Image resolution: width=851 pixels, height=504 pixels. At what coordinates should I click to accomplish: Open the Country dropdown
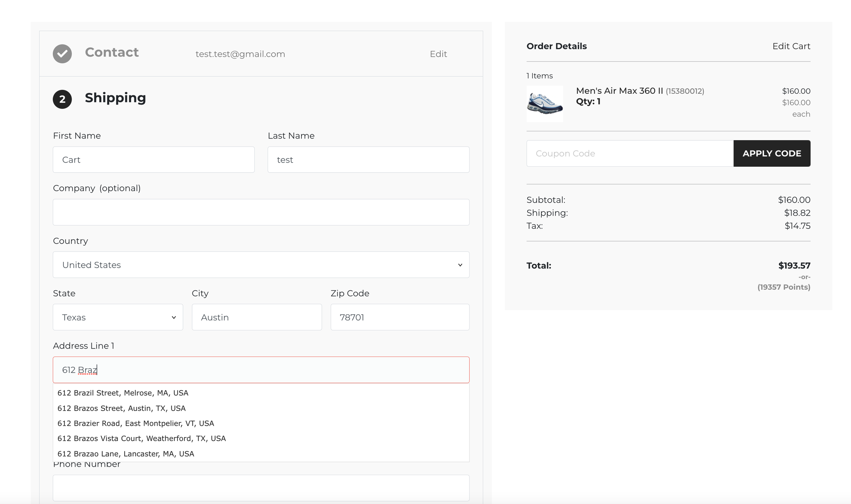point(261,265)
